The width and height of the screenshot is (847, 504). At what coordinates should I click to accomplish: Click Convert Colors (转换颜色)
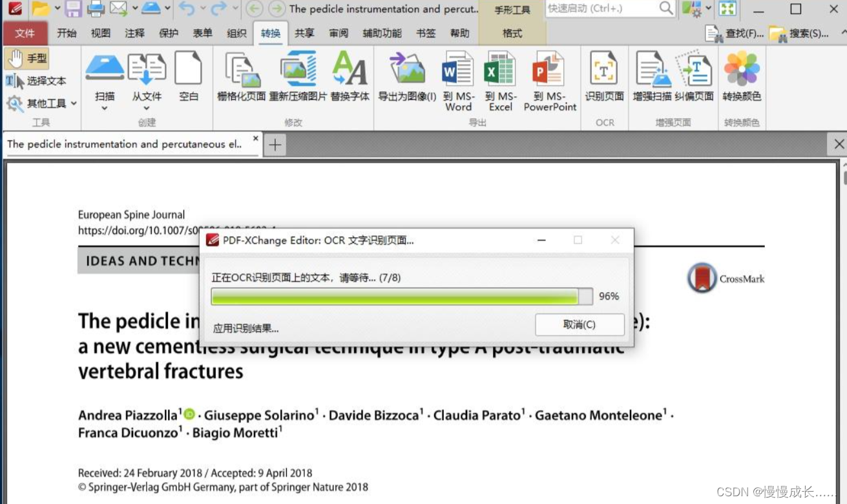[742, 76]
